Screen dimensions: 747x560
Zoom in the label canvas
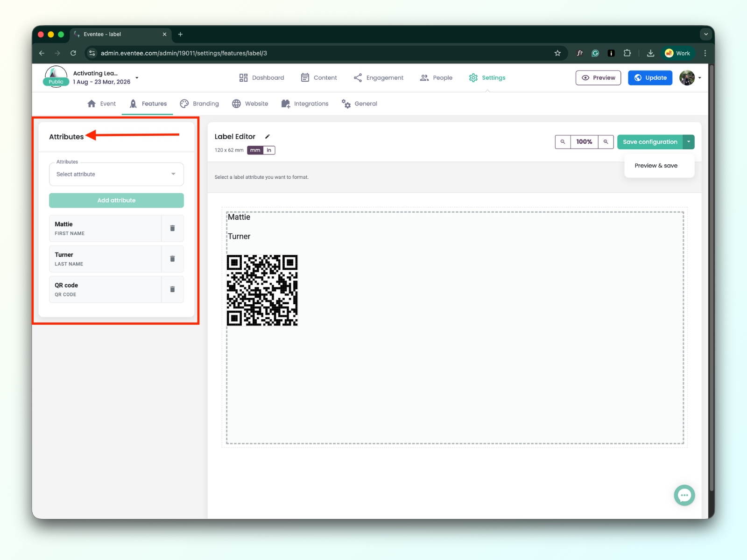pos(606,142)
